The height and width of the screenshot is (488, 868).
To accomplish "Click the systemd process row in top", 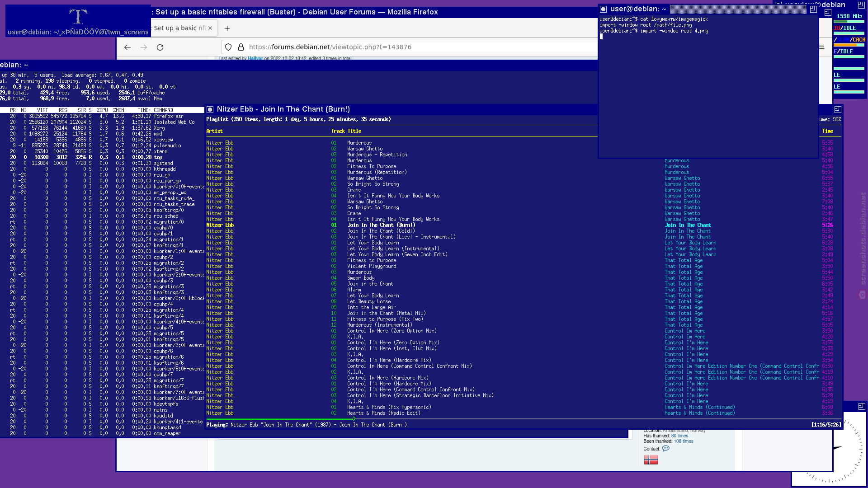I will click(x=102, y=163).
